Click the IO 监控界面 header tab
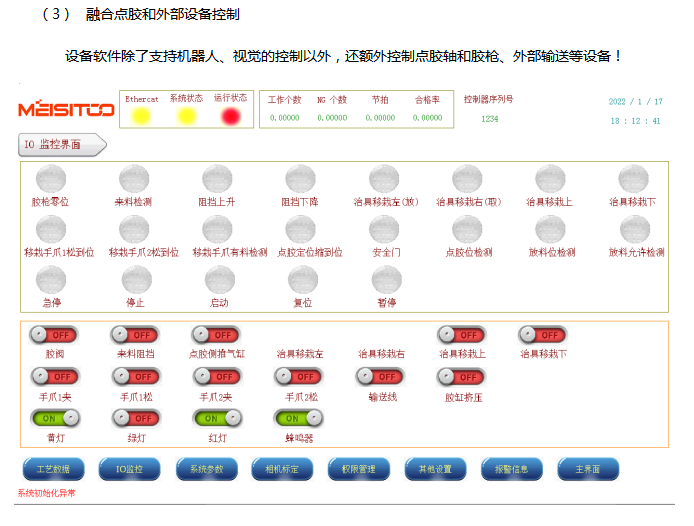Viewport: 694px width, 526px height. point(60,145)
